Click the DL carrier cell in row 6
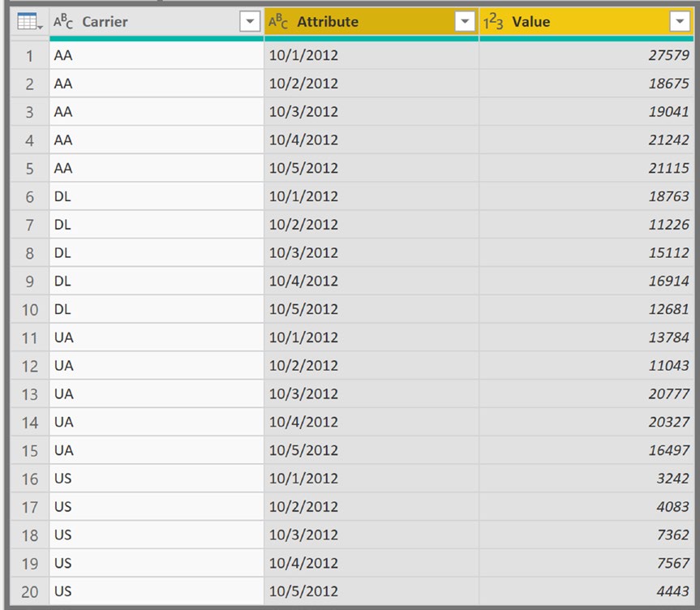The width and height of the screenshot is (700, 610). point(157,196)
